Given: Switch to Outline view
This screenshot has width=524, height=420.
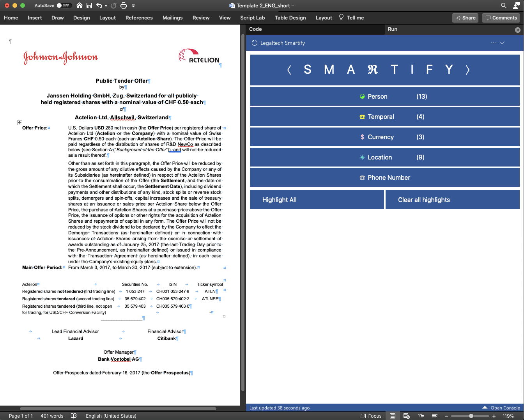Looking at the screenshot, I should point(421,416).
